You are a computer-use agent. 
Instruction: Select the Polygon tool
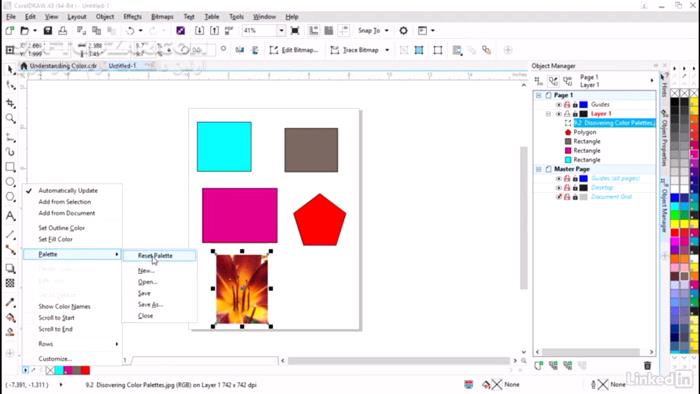(10, 197)
